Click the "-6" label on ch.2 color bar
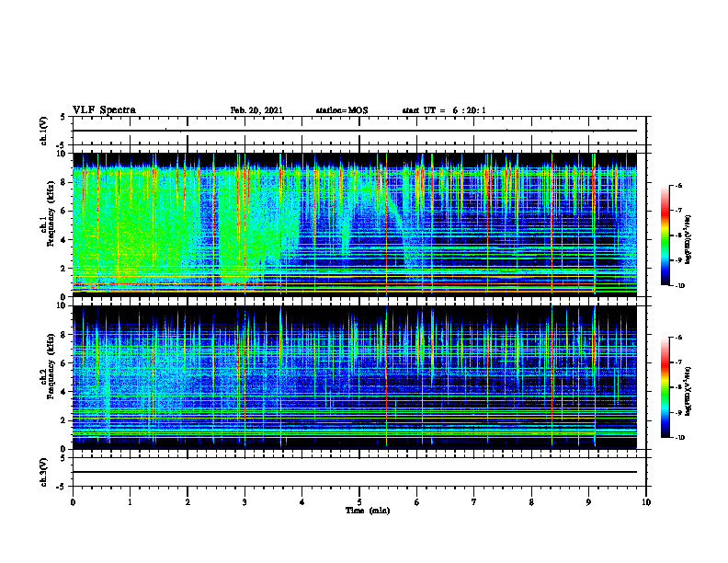The image size is (728, 563). [678, 338]
